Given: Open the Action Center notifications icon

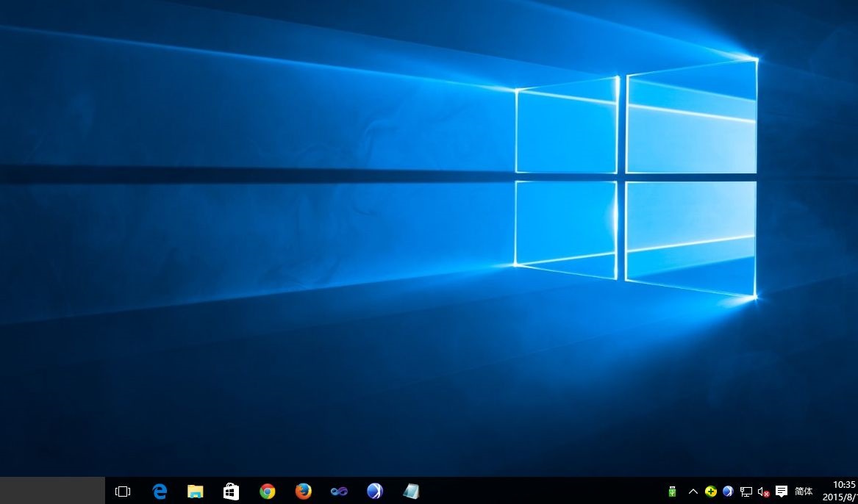Looking at the screenshot, I should [x=782, y=492].
